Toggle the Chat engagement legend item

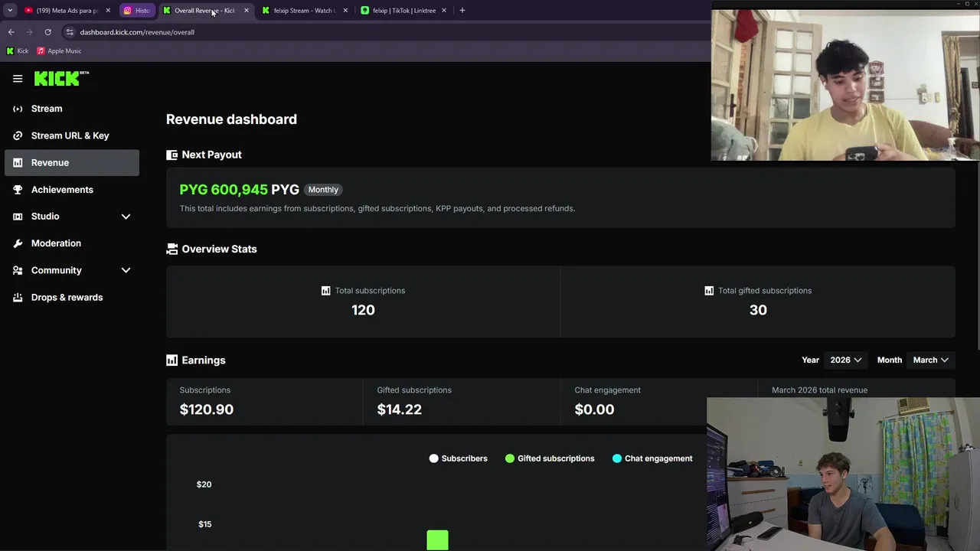pyautogui.click(x=652, y=458)
